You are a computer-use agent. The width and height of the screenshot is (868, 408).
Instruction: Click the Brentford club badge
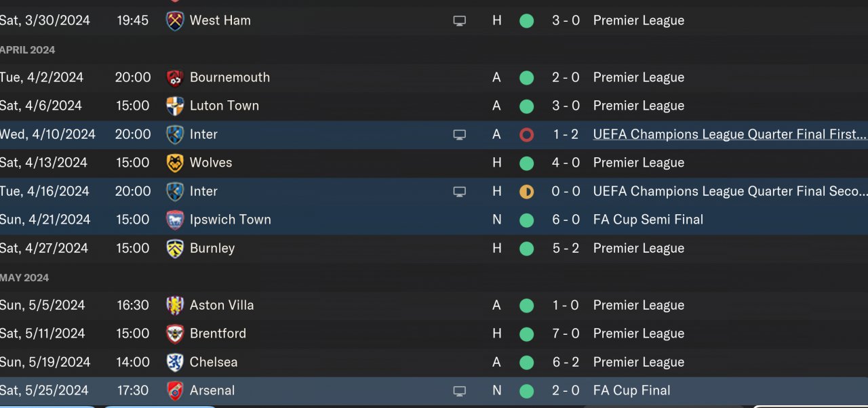coord(175,334)
